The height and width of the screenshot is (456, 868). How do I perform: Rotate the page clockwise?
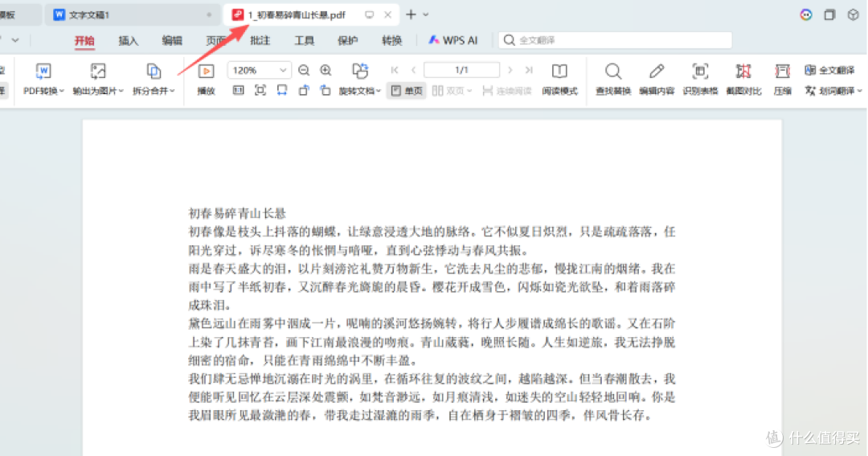pyautogui.click(x=325, y=90)
